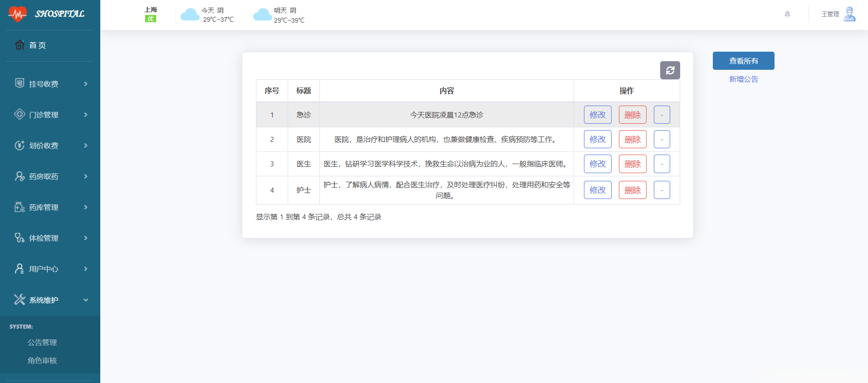Click the 王管理 username text
Viewport: 868px width, 383px height.
830,14
